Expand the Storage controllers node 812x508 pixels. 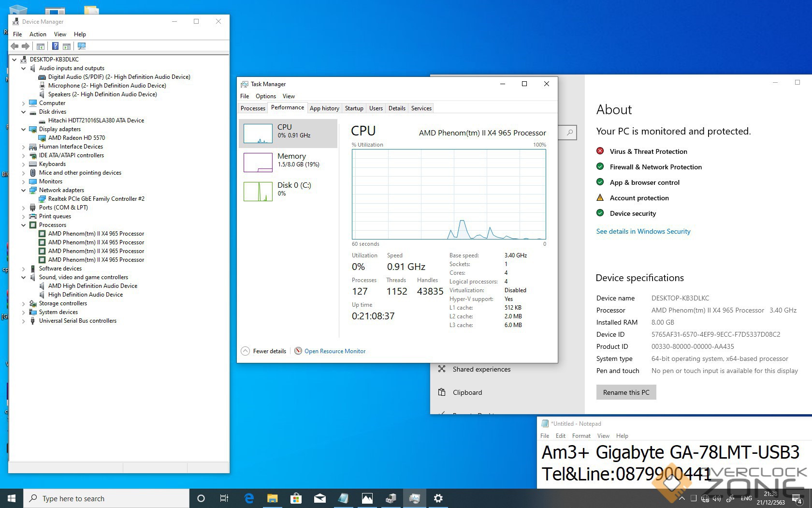24,303
